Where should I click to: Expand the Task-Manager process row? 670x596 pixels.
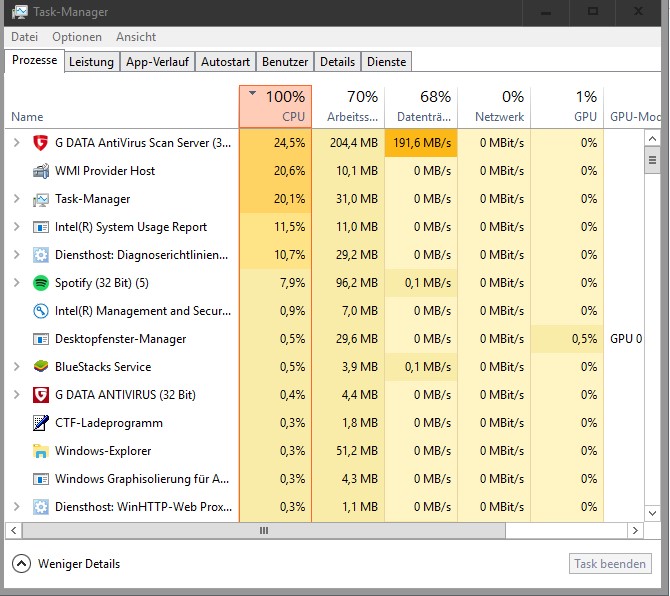17,199
